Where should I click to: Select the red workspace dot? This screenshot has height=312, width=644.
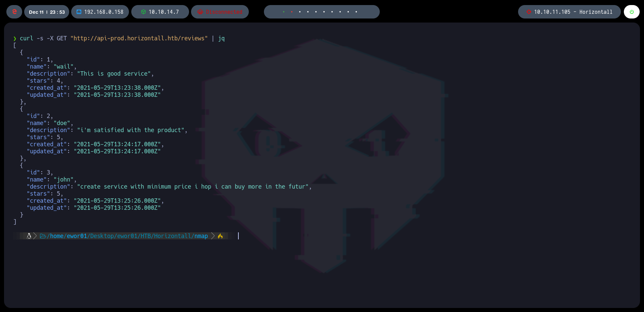point(292,12)
